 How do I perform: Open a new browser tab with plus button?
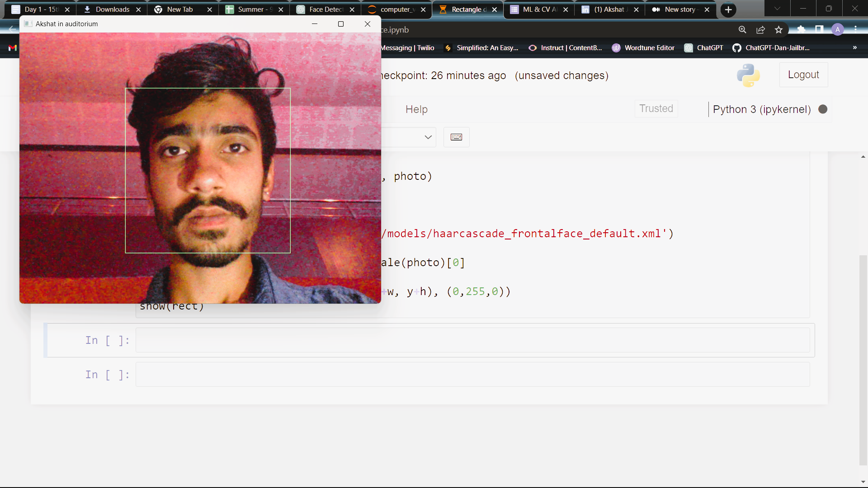click(728, 9)
